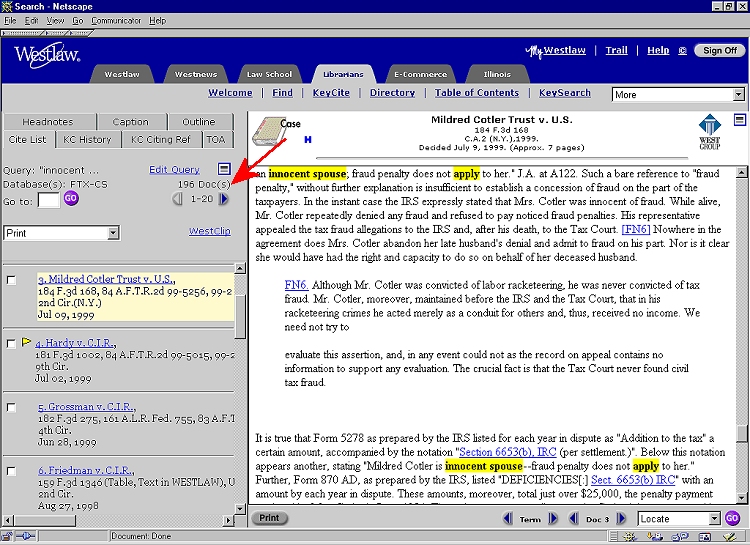Go to previous Doc arrow
750x545 pixels.
point(574,518)
